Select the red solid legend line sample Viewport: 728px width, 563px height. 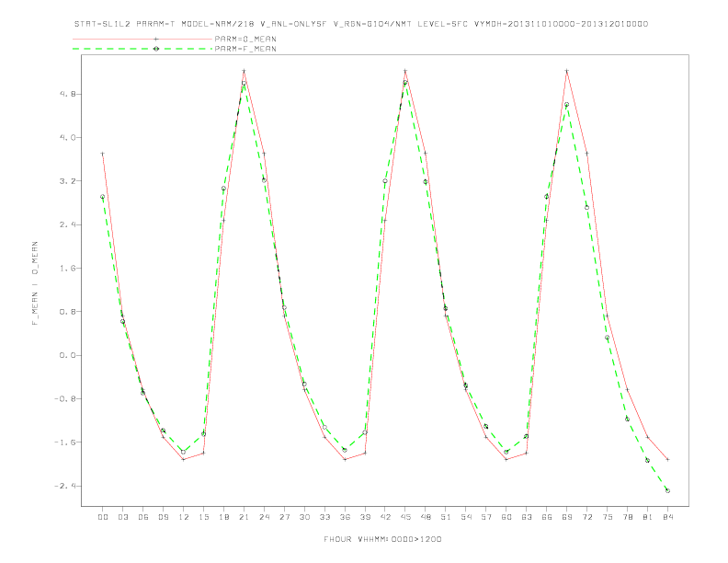click(x=142, y=39)
